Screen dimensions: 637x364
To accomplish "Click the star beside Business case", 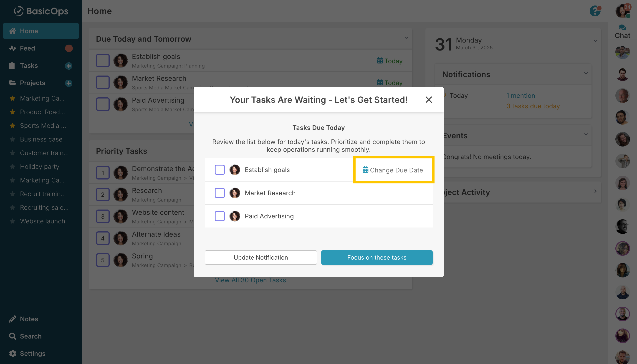I will click(13, 139).
